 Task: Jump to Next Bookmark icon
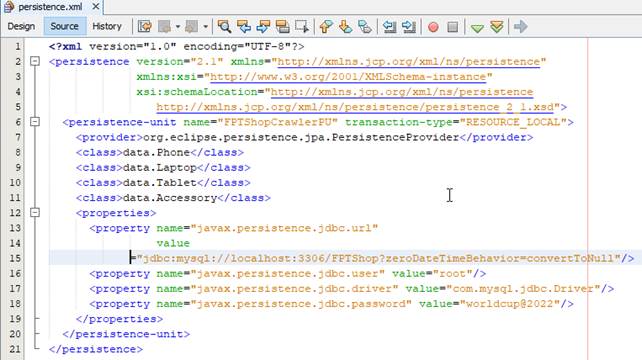[345, 27]
